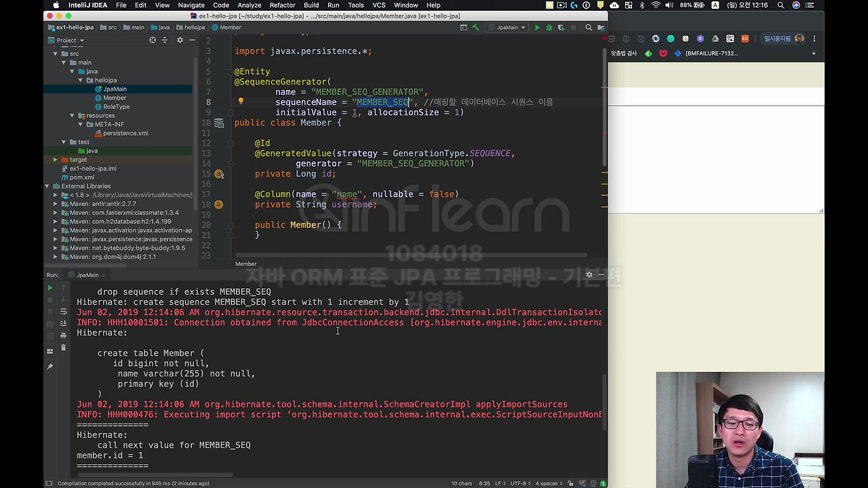Toggle tool window buttons icon in status bar
This screenshot has width=868, height=488.
(x=48, y=483)
